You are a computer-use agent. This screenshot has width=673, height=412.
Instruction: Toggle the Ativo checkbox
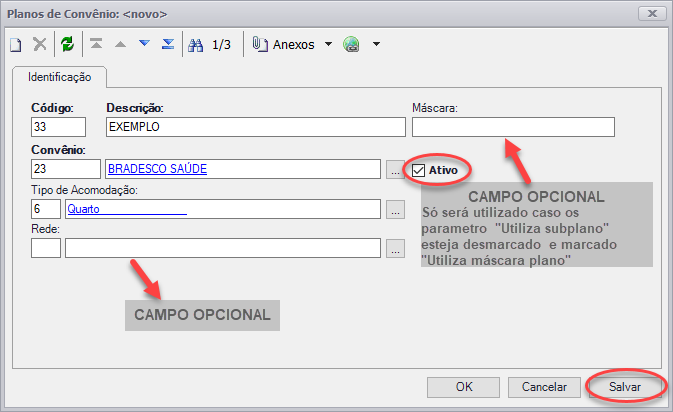pyautogui.click(x=418, y=170)
